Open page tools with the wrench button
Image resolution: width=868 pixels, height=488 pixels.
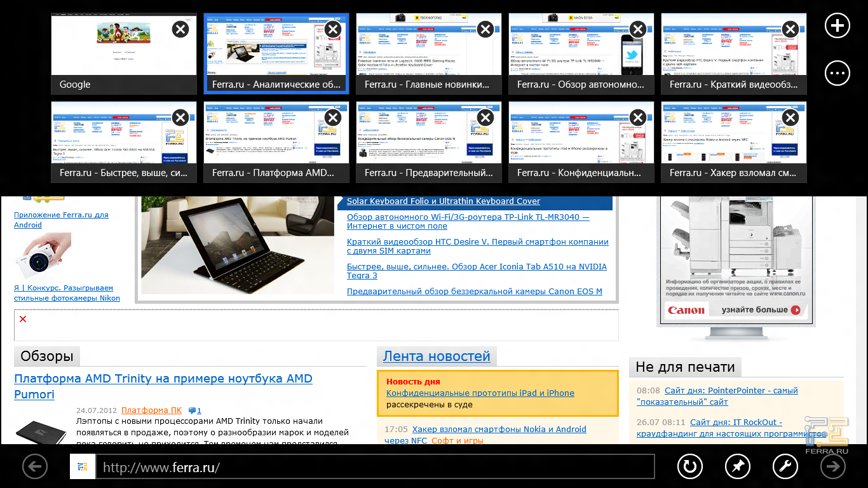tap(785, 467)
